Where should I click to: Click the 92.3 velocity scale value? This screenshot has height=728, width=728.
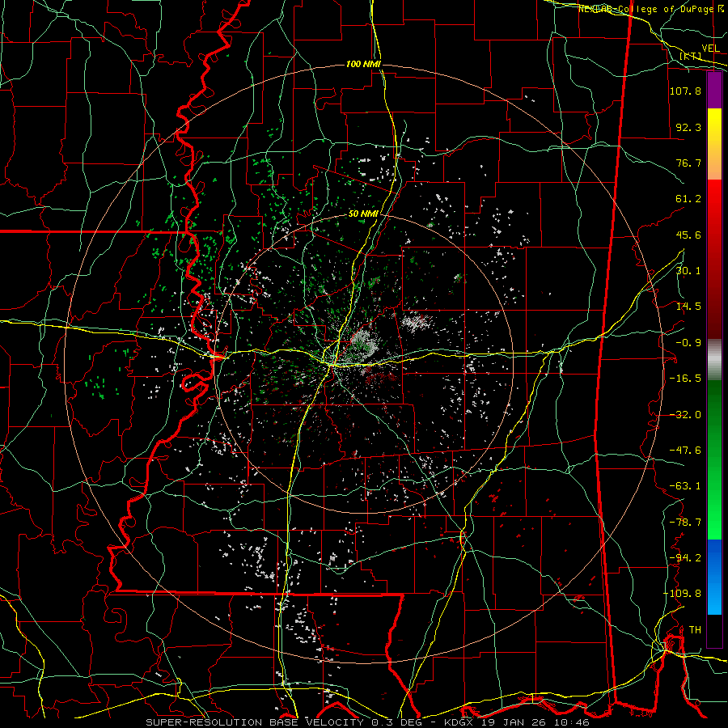688,127
